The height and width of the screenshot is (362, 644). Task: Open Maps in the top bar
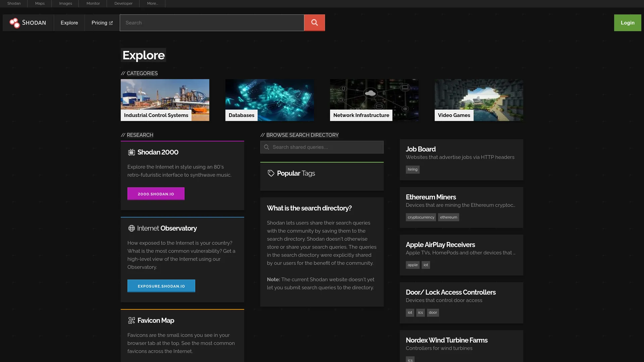point(40,3)
